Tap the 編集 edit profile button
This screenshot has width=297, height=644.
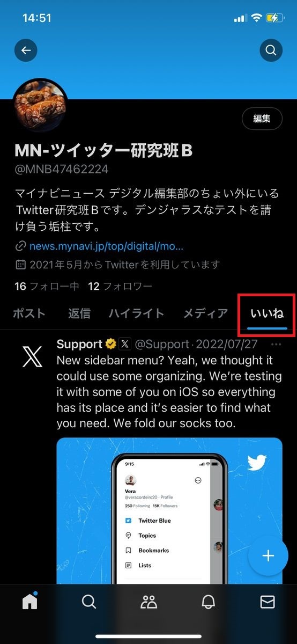pos(262,119)
